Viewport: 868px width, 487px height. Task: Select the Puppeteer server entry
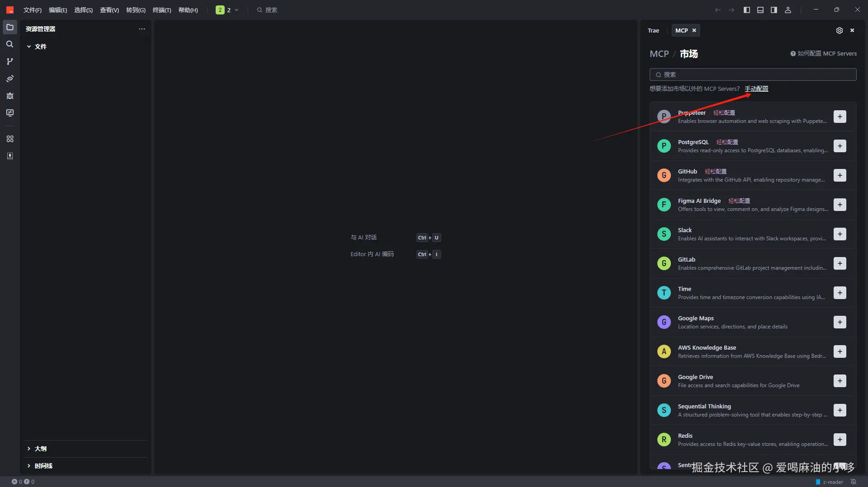(753, 117)
